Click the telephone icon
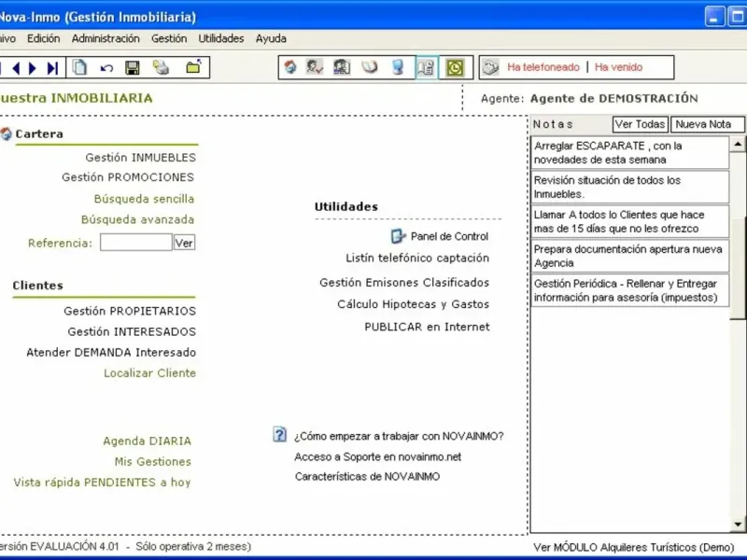The width and height of the screenshot is (747, 560). [490, 67]
